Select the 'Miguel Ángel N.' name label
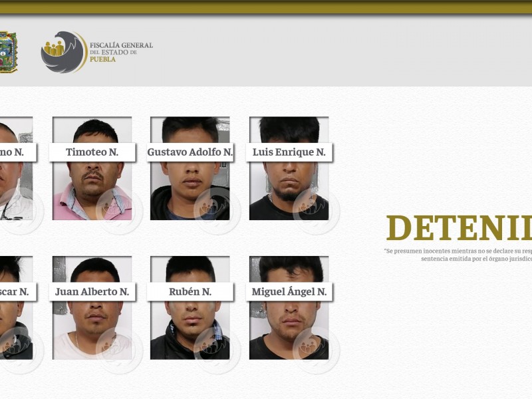 (289, 292)
